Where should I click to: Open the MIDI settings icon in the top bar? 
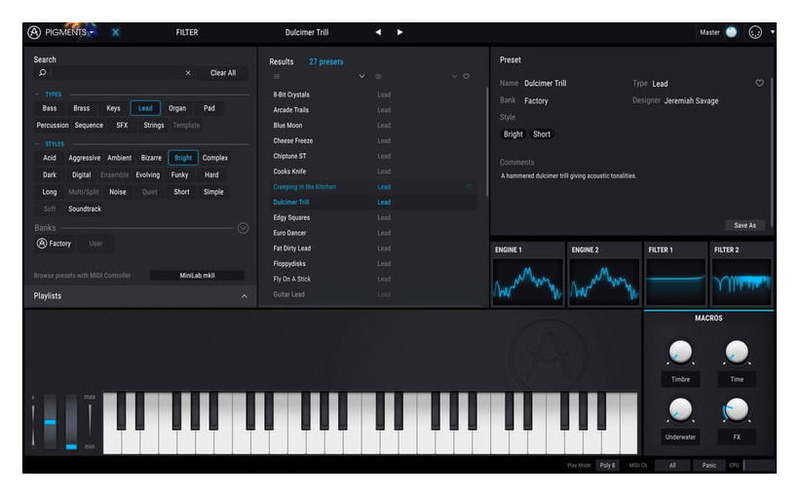click(x=755, y=32)
